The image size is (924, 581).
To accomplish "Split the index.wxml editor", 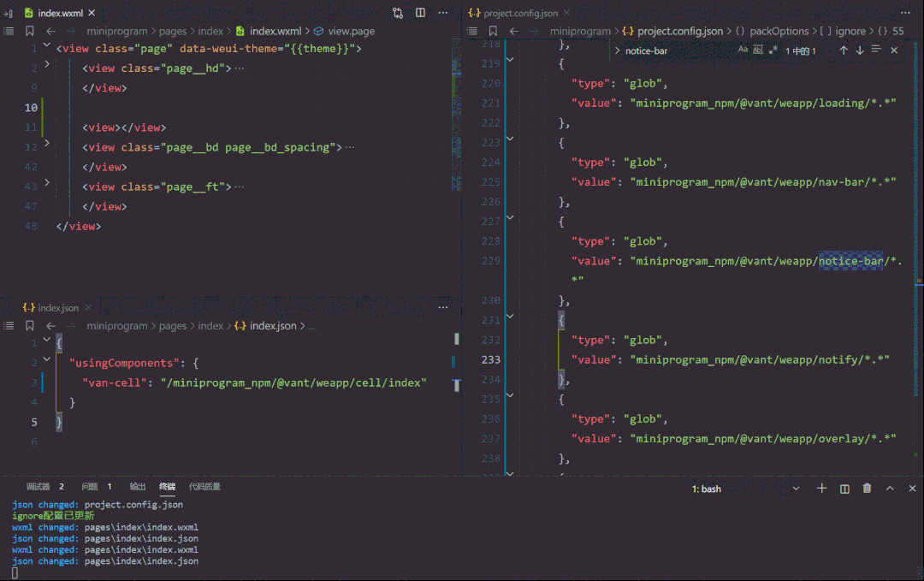I will point(420,13).
